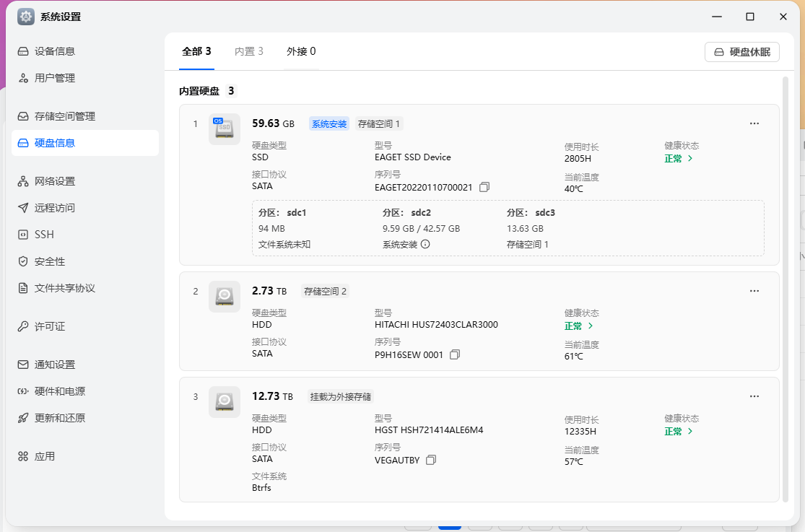
Task: Copy serial number P9H16SEW 0001
Action: click(x=455, y=354)
